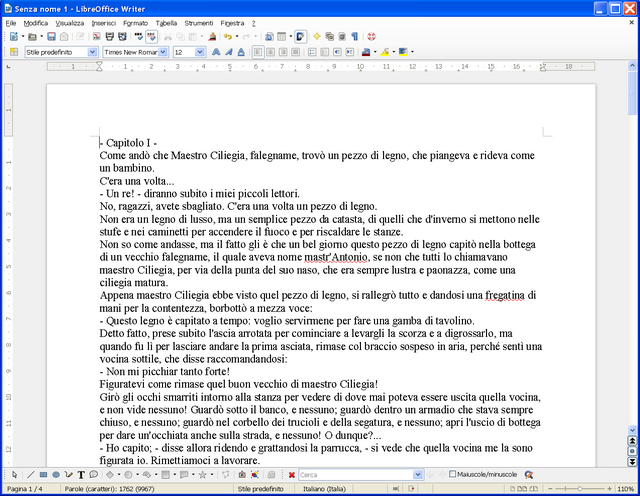640x496 pixels.
Task: Select the Line drawing tool
Action: click(x=31, y=475)
